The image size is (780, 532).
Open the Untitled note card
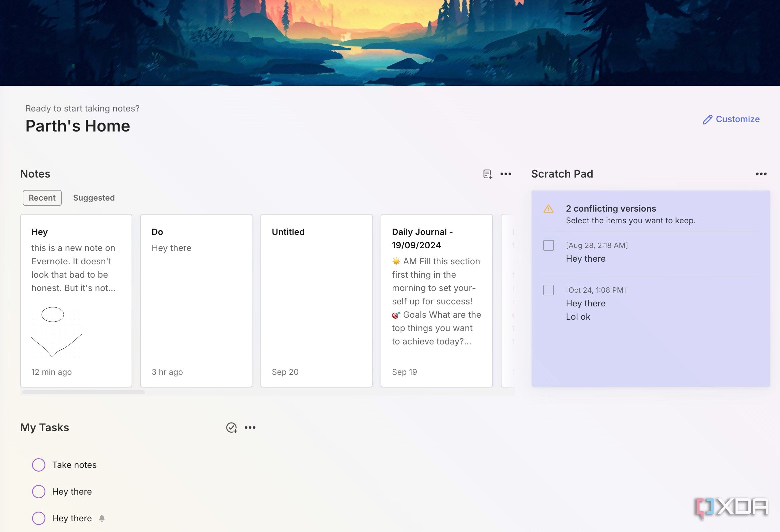coord(317,301)
